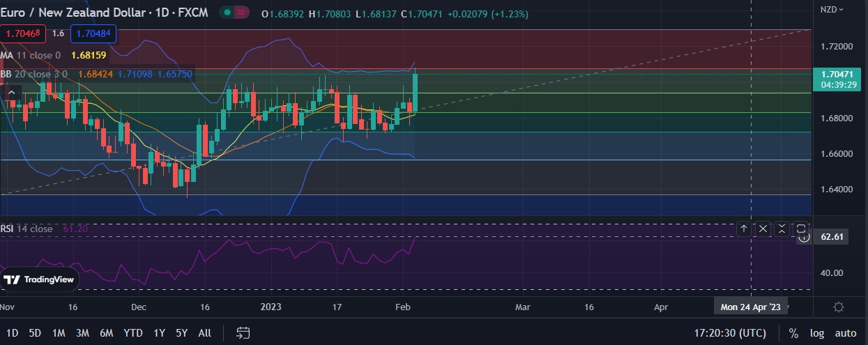Select the 3M time range
This screenshot has height=345, width=868.
82,333
